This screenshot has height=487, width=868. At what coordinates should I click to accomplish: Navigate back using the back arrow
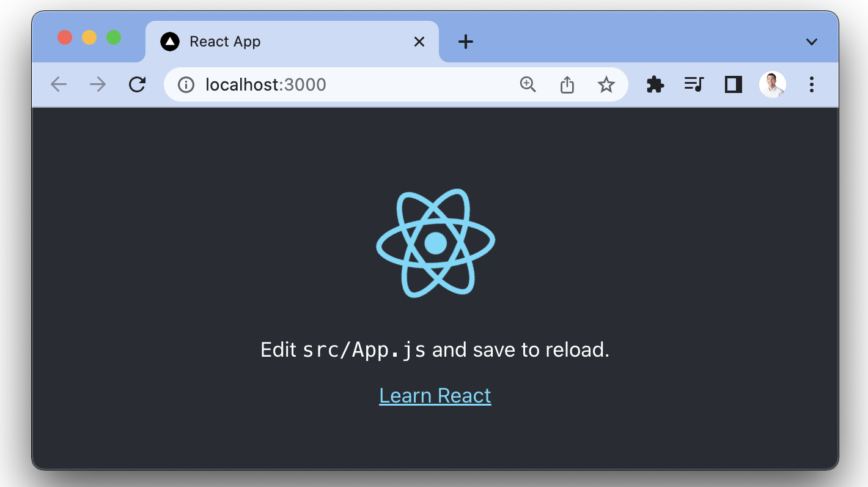[58, 84]
